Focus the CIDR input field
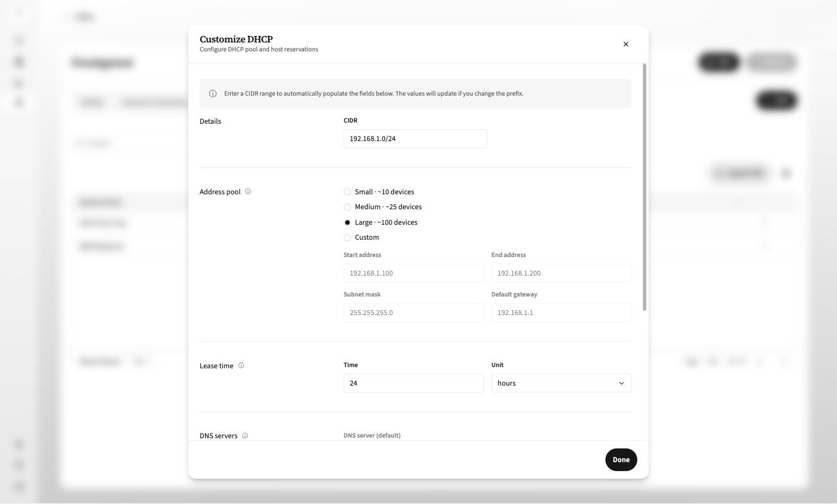Screen dimensions: 837x504 click(416, 139)
